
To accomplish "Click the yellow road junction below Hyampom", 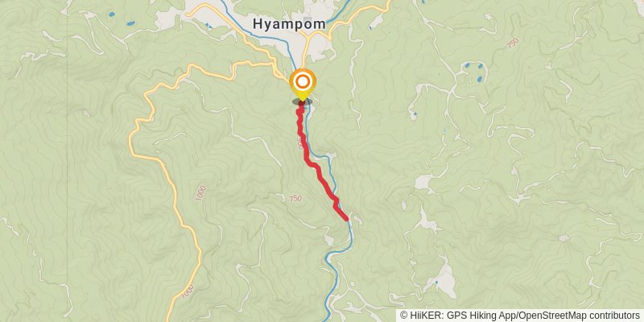I will point(308,37).
